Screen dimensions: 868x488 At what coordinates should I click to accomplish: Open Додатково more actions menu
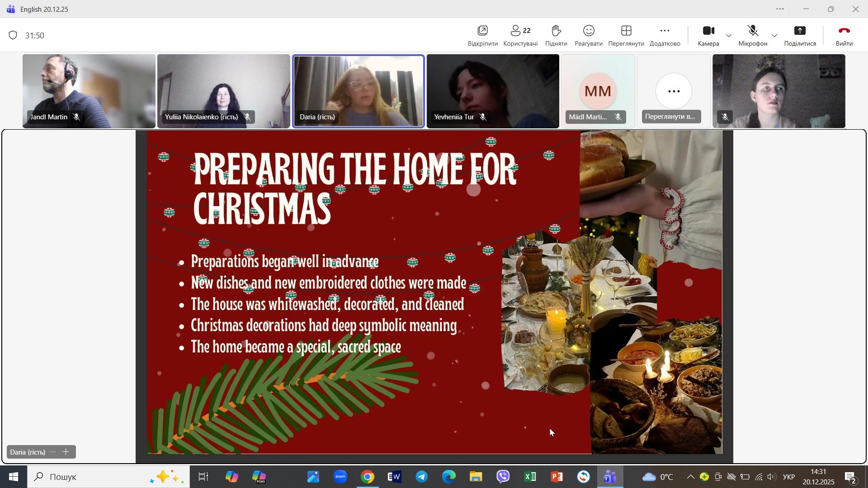664,31
